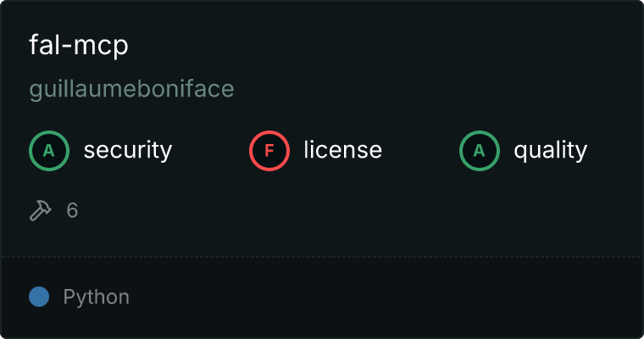Click the letter A inside security badge
The width and height of the screenshot is (644, 339).
49,151
